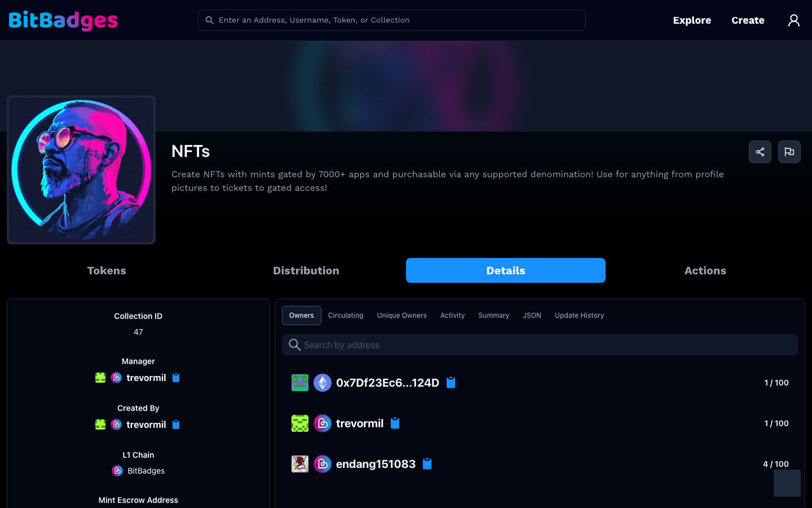Click the Mint Escrow Address label
Viewport: 812px width, 508px height.
coord(138,500)
